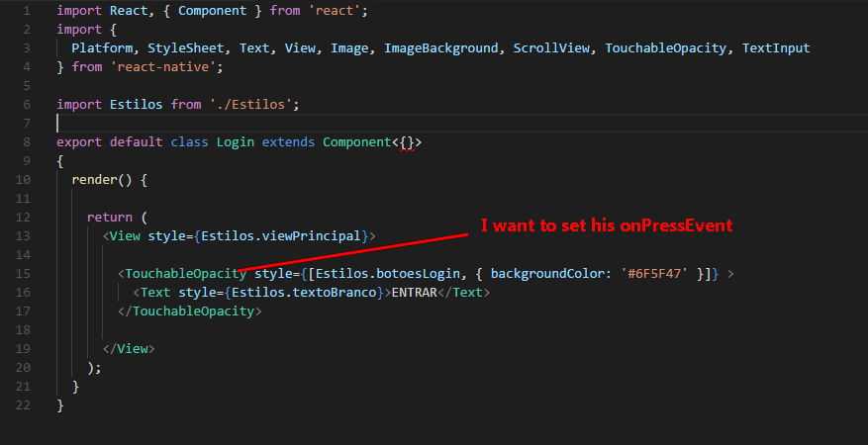
Task: Click the opening 'TouchableOpacity' tag on line 15
Action: [x=185, y=274]
